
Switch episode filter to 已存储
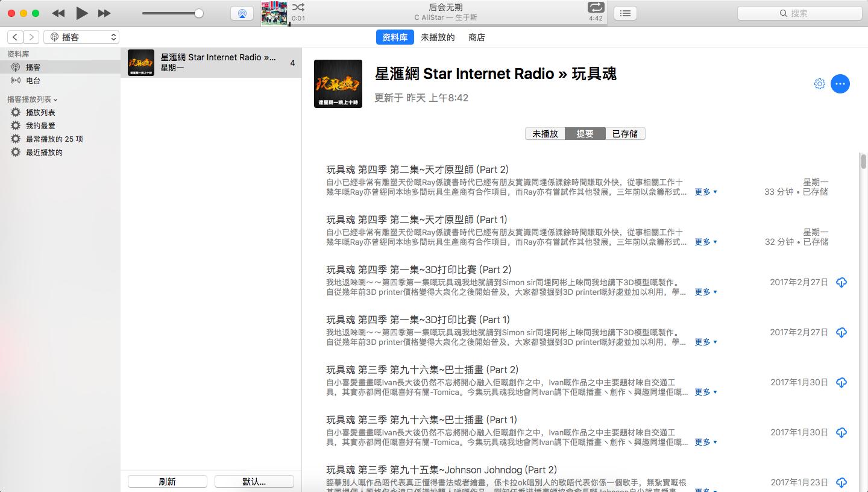[x=624, y=133]
